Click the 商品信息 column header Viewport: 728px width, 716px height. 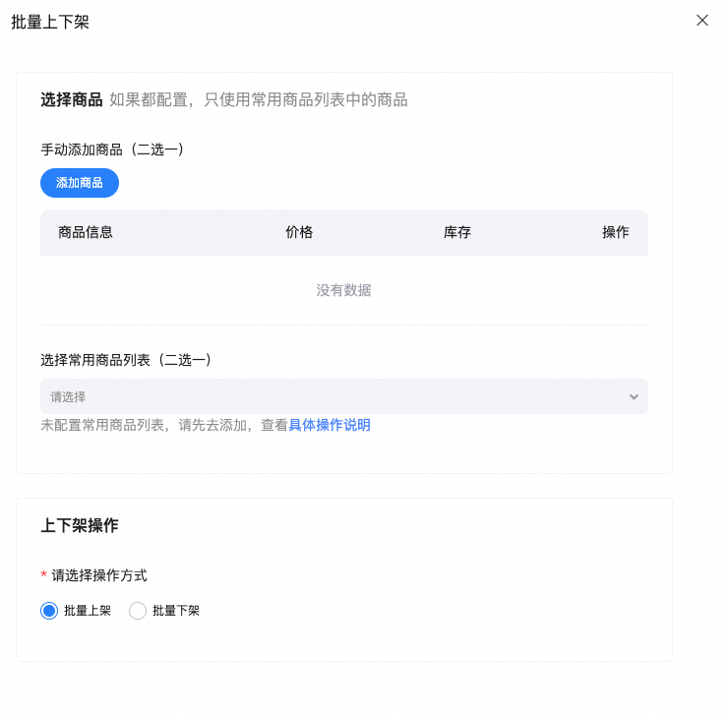pos(86,232)
